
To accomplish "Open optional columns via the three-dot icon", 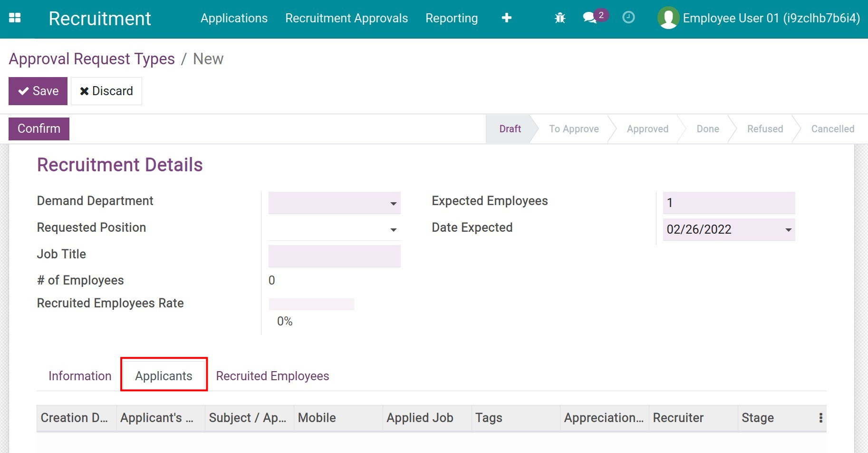I will pos(820,418).
